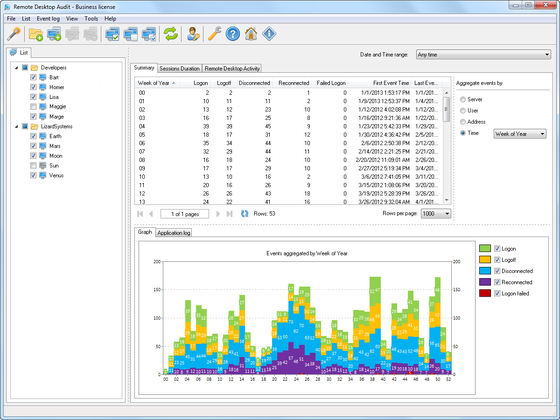Screen dimensions: 560x420
Task: Click the blue diamond info icon
Action: point(269,34)
